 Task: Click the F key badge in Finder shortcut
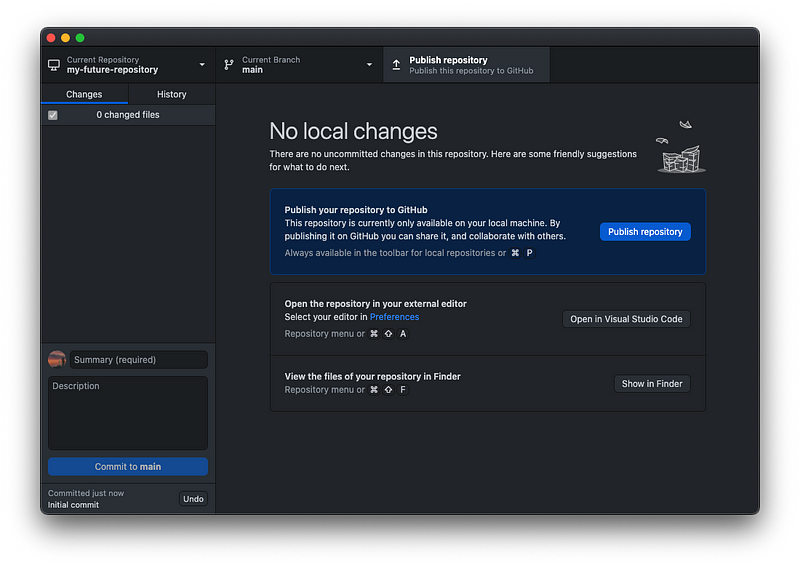[403, 390]
